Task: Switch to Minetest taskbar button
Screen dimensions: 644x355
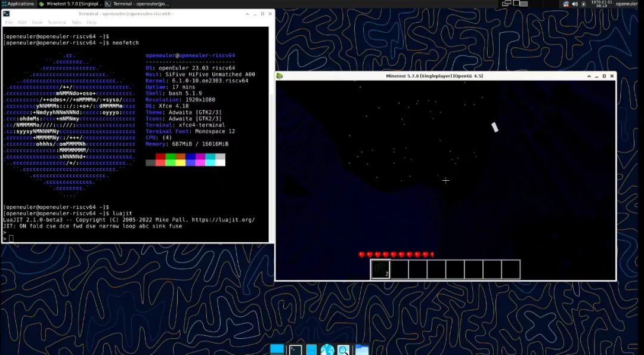Action: 70,4
